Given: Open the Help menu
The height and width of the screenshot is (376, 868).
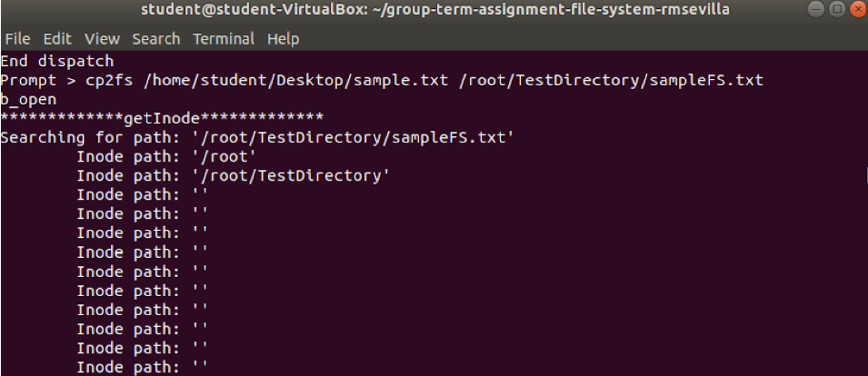Looking at the screenshot, I should (283, 39).
